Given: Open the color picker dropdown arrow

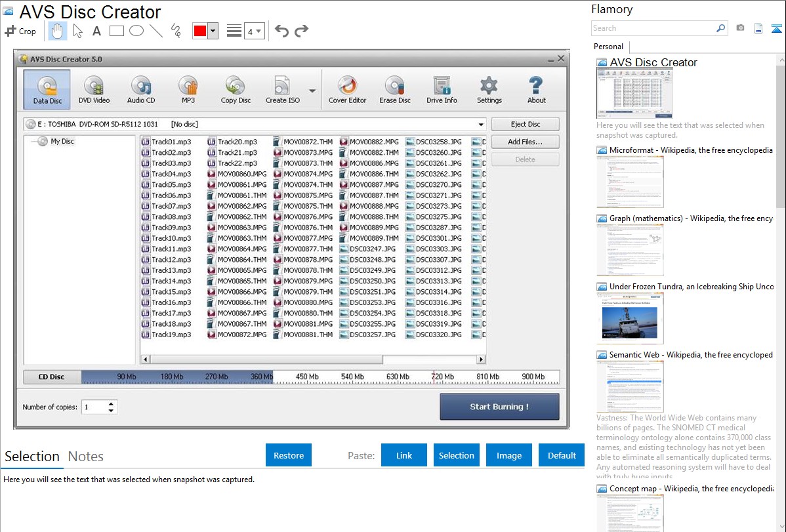Looking at the screenshot, I should coord(213,31).
